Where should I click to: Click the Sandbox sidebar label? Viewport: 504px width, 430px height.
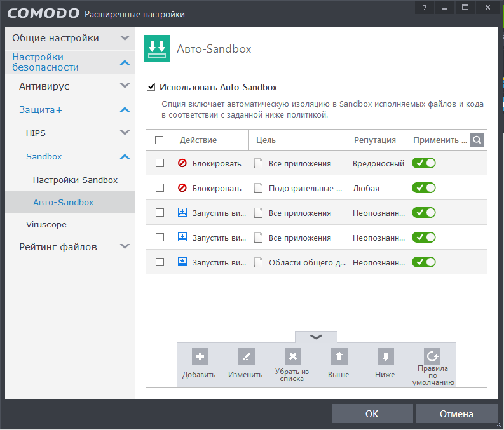point(44,156)
